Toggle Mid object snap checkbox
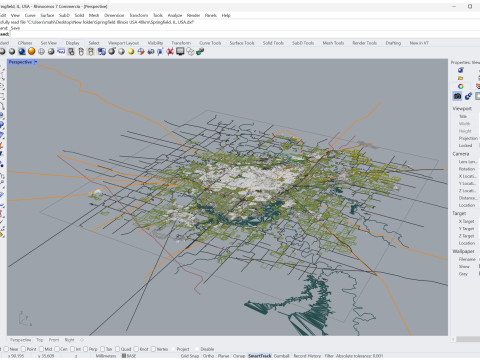The height and width of the screenshot is (360, 480). 41,349
